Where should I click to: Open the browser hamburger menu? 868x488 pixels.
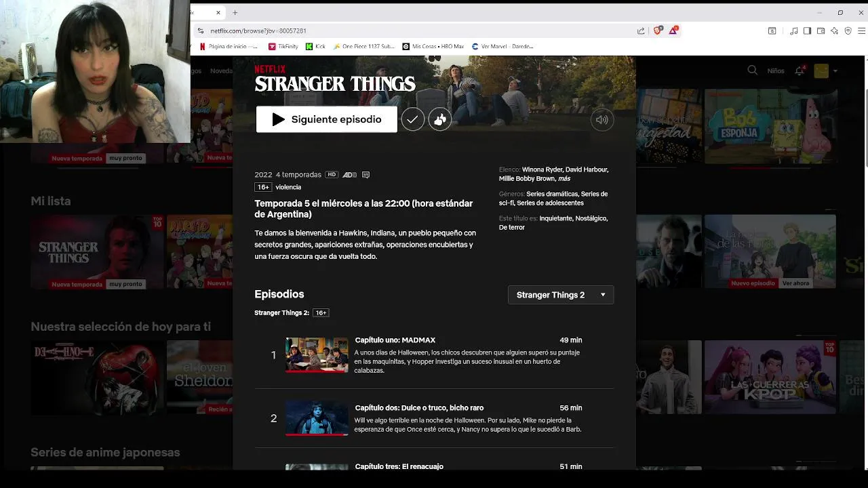861,30
